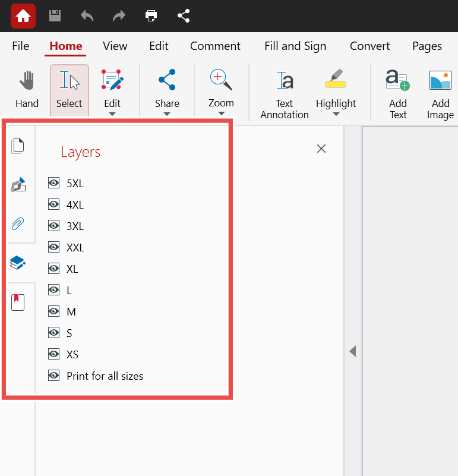Open the Bookmarks sidebar panel
Image resolution: width=458 pixels, height=476 pixels.
pos(18,302)
